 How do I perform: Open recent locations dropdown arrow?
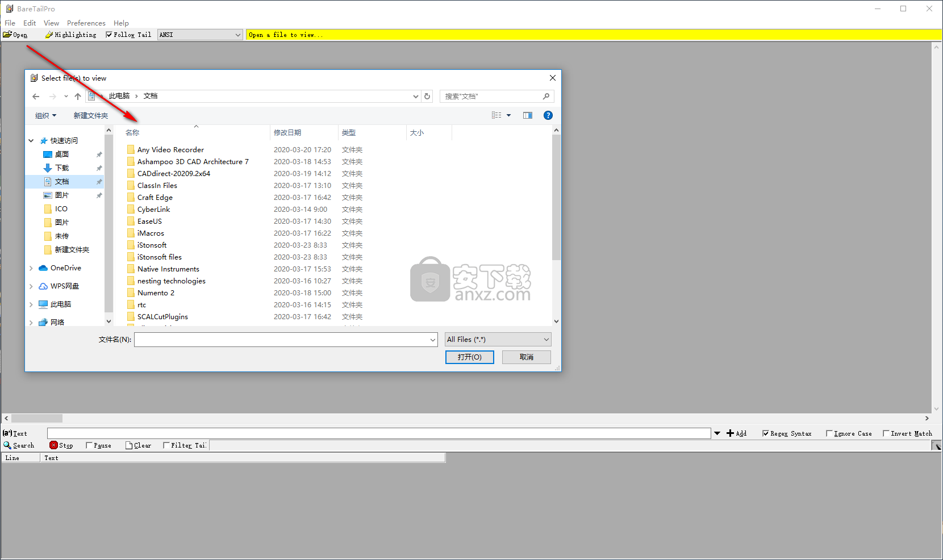tap(66, 97)
